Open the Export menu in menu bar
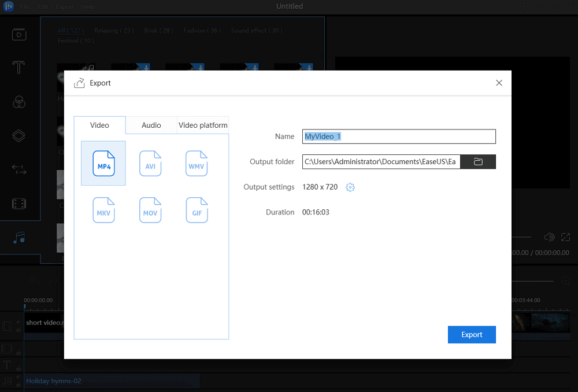578x392 pixels. pos(65,6)
